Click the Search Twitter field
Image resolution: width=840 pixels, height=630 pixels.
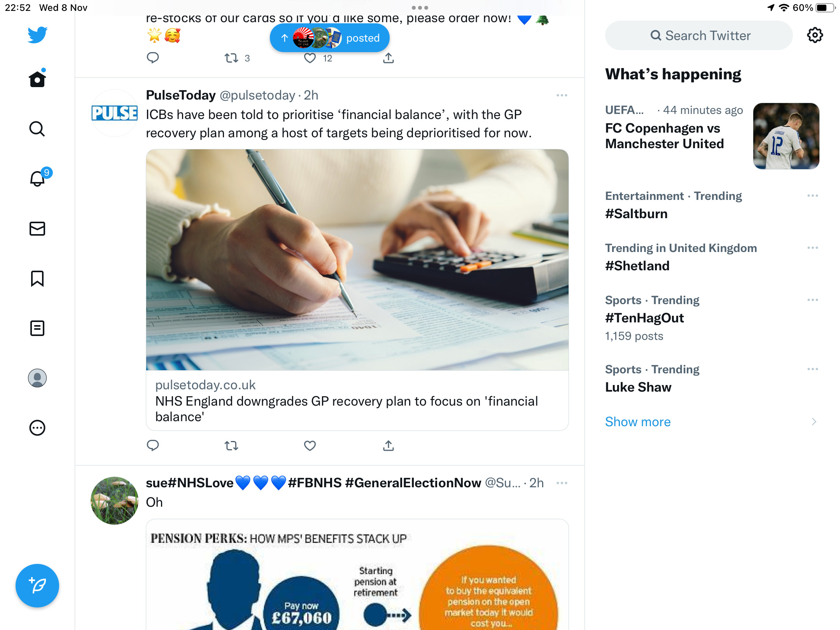699,35
